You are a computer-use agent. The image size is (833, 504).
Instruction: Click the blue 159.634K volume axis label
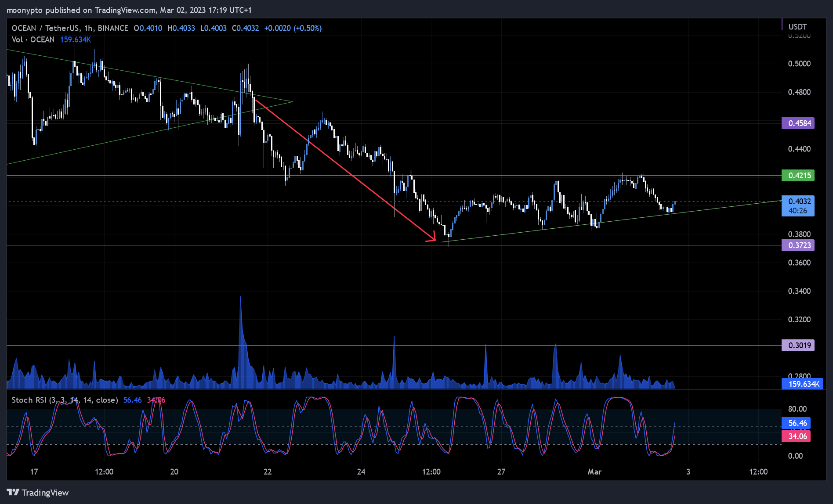click(803, 384)
